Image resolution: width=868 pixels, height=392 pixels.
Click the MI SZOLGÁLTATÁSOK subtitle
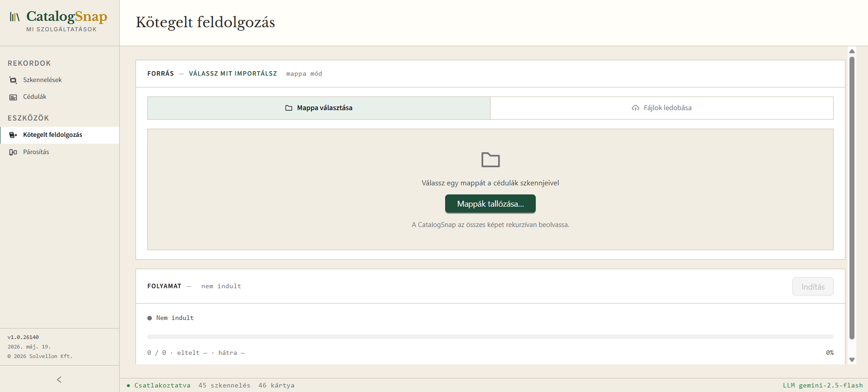pyautogui.click(x=62, y=29)
